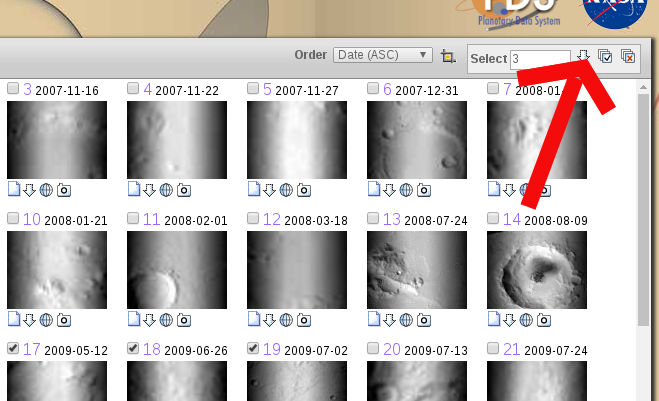Check the box for image 10
The height and width of the screenshot is (401, 659).
point(13,218)
